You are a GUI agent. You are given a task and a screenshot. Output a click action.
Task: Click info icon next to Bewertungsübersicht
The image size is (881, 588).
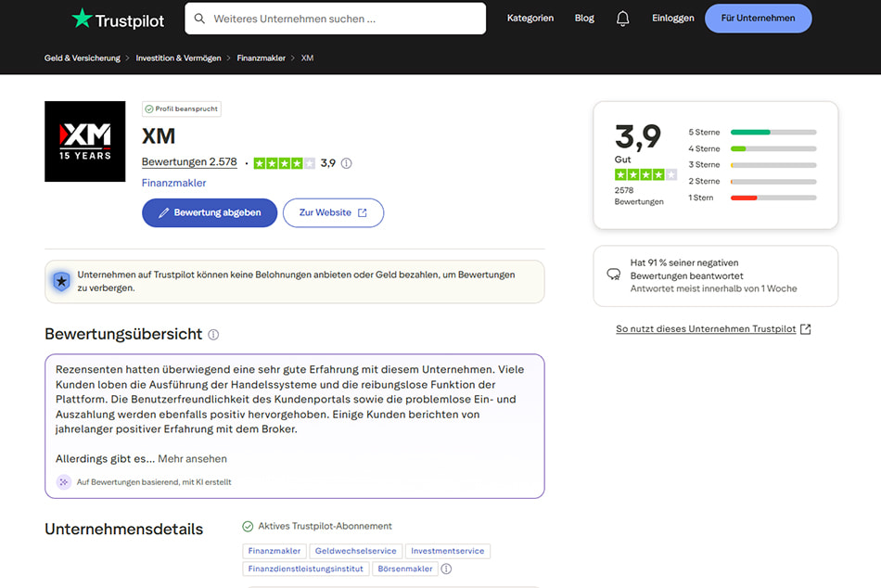213,335
